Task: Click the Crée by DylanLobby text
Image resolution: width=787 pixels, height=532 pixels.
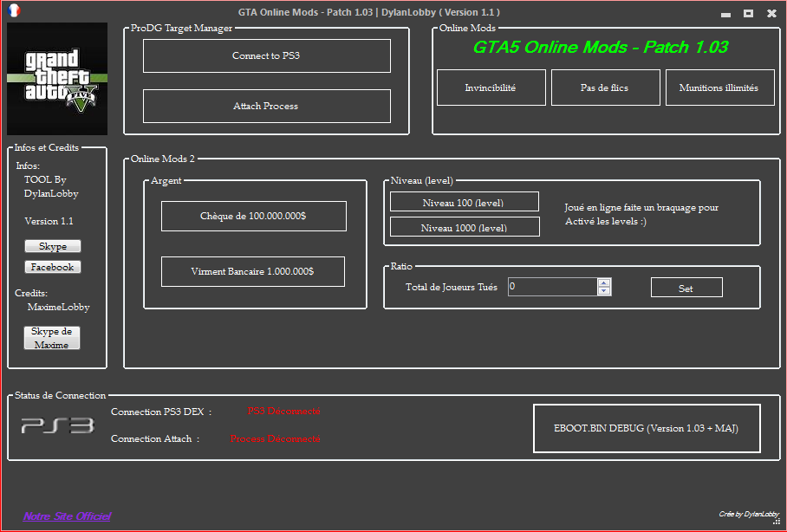Action: pos(748,514)
